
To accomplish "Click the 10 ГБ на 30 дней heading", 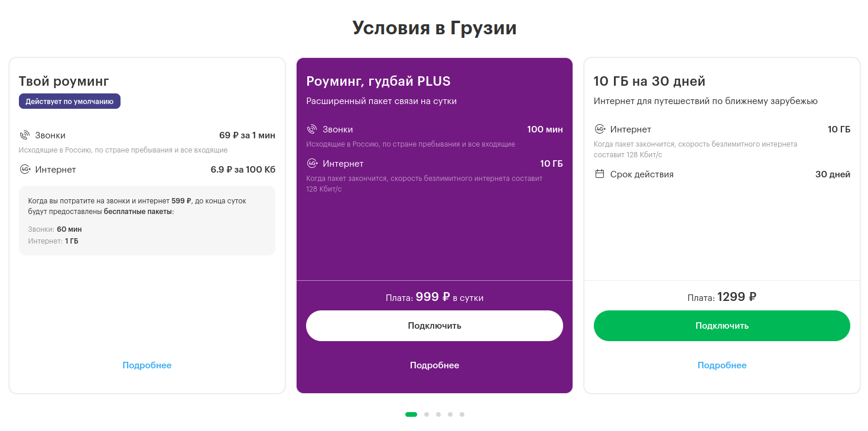I will pyautogui.click(x=649, y=82).
